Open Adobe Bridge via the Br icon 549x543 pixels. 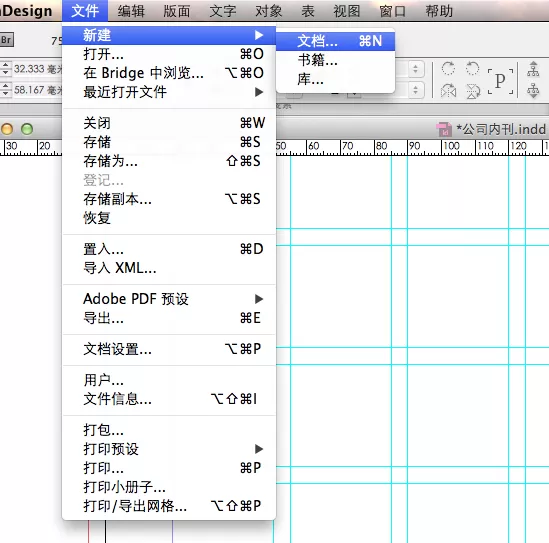(6, 40)
